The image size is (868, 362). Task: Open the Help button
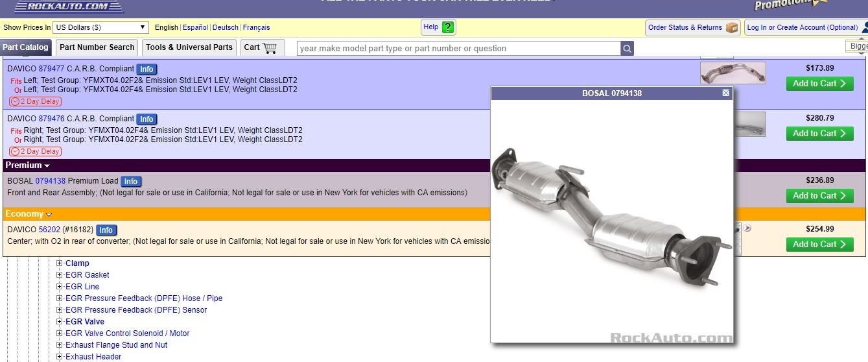pos(439,27)
